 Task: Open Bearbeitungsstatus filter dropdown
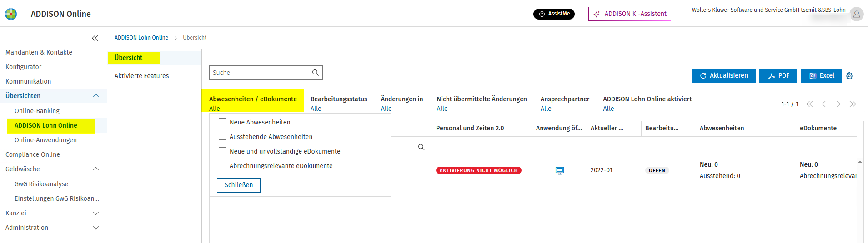[x=339, y=104]
